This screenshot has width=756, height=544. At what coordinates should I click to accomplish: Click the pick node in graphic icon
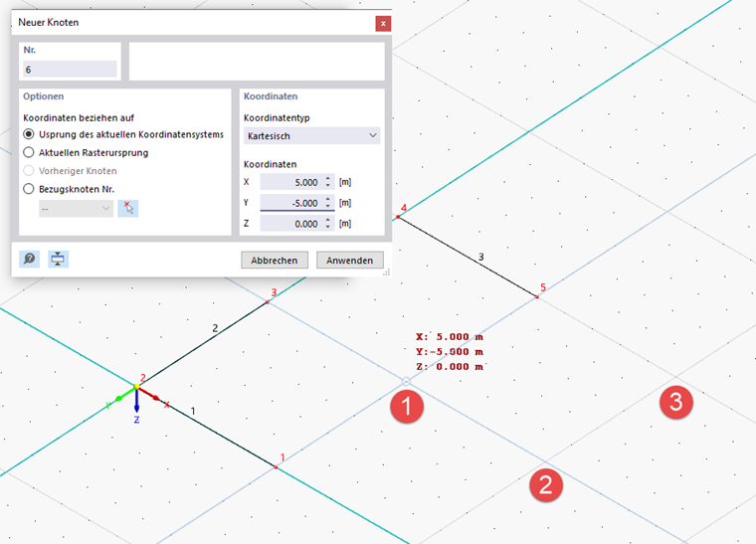[x=127, y=209]
